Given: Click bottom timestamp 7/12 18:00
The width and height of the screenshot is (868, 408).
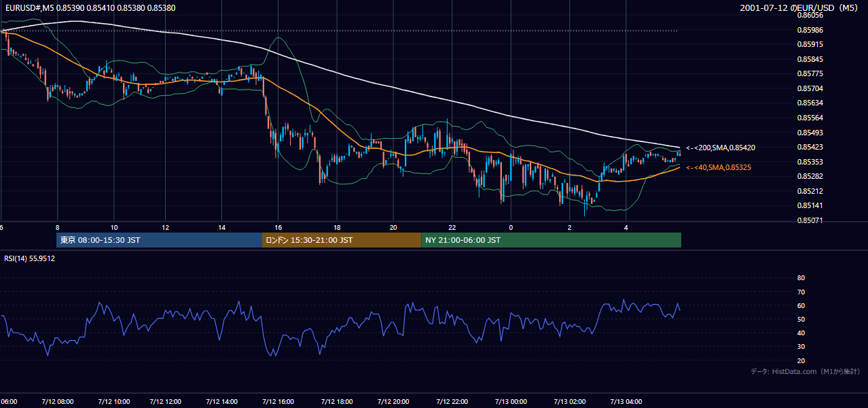Looking at the screenshot, I should [336, 402].
